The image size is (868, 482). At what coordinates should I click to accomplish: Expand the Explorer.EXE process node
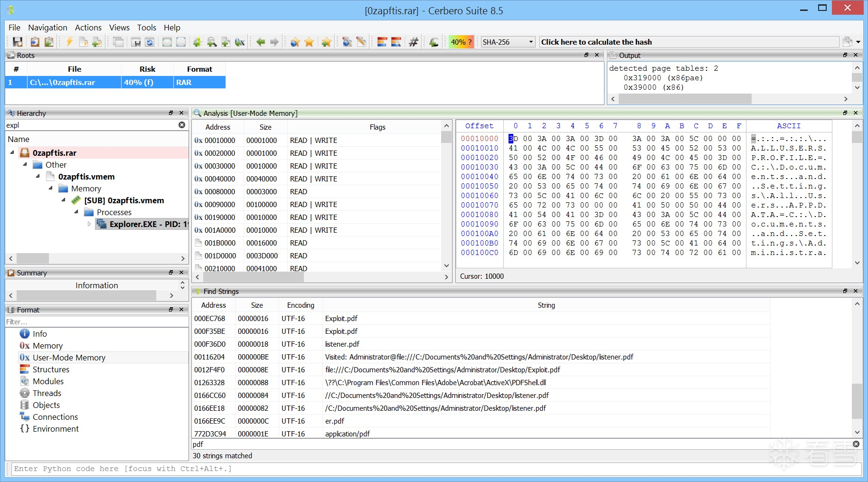tap(89, 224)
